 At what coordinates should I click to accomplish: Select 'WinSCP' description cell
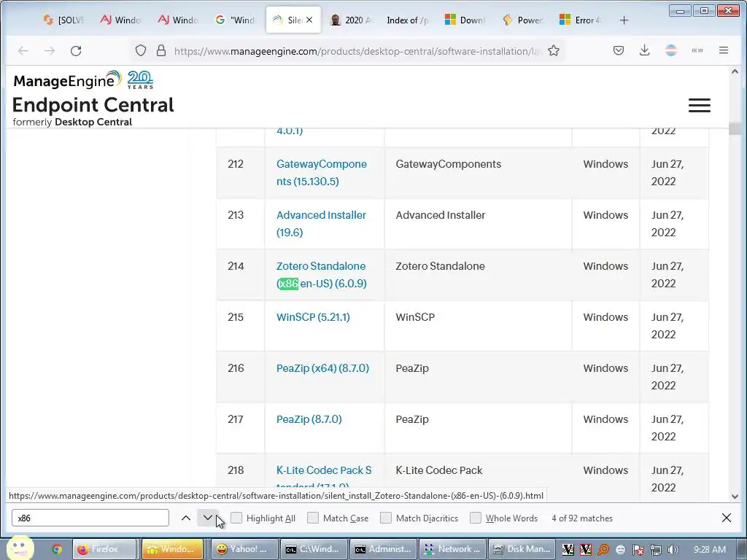tap(478, 326)
